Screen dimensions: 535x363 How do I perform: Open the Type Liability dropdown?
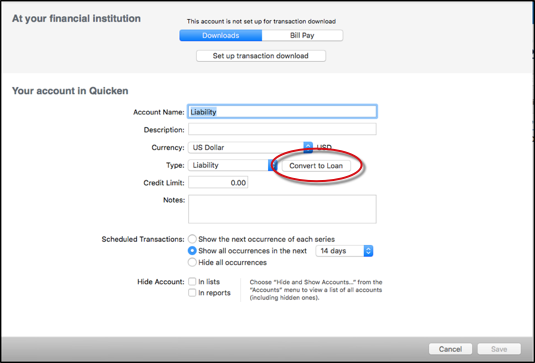(x=232, y=165)
